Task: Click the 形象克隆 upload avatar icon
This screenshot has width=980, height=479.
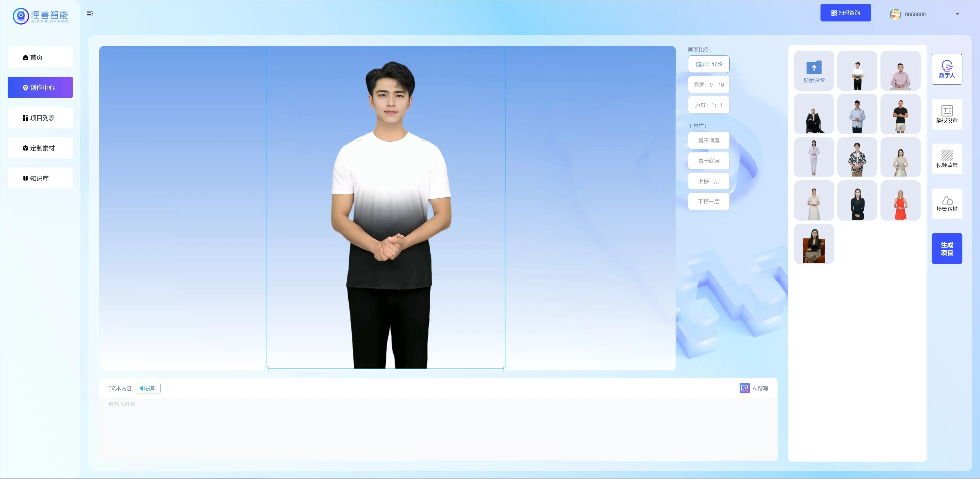Action: (814, 68)
